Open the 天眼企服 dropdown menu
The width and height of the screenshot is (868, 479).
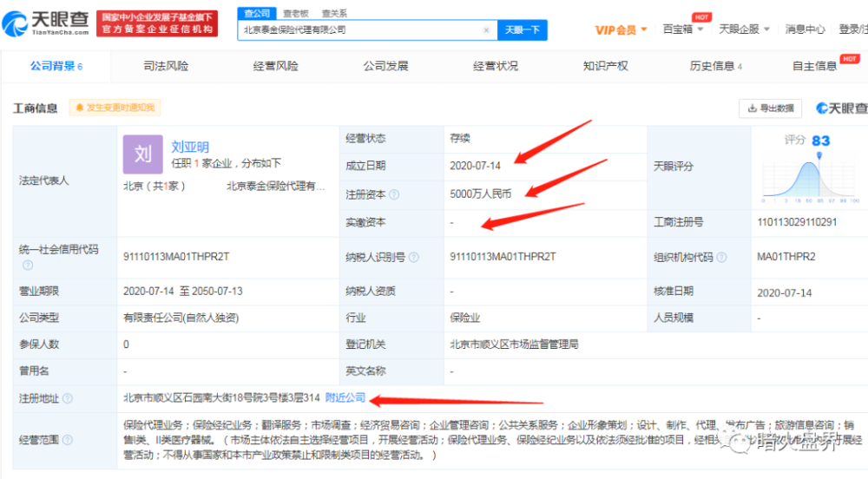[x=744, y=30]
